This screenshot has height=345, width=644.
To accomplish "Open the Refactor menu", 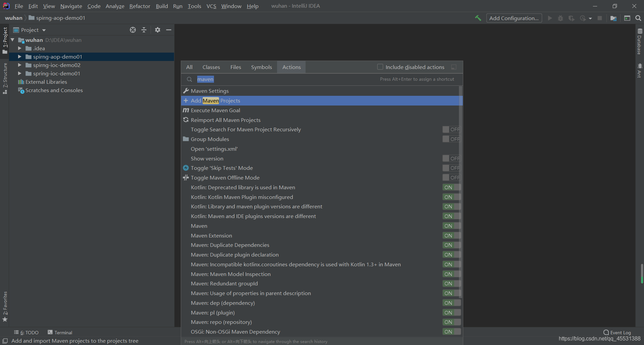I will tap(140, 6).
